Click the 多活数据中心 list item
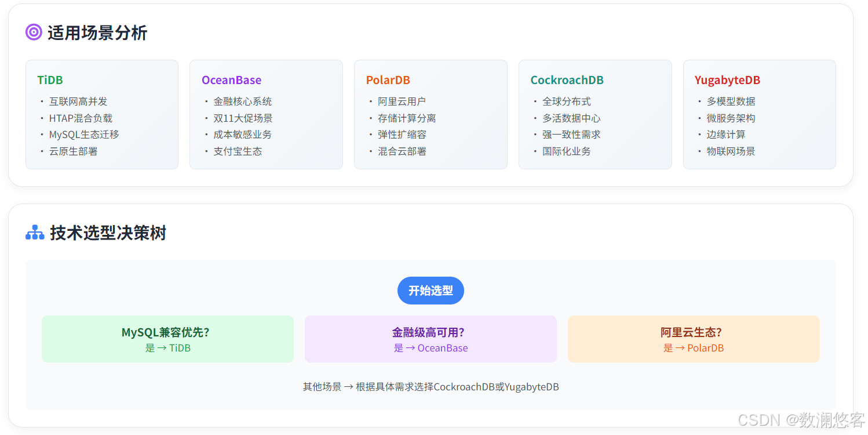 pos(571,118)
